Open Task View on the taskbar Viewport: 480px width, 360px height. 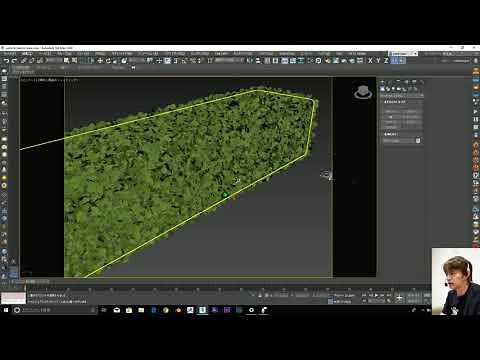(104, 310)
